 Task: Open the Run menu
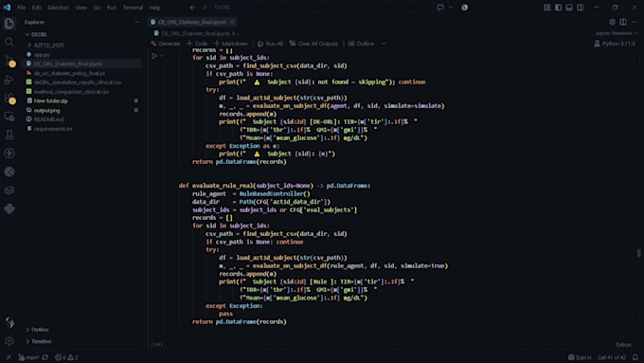[x=112, y=8]
